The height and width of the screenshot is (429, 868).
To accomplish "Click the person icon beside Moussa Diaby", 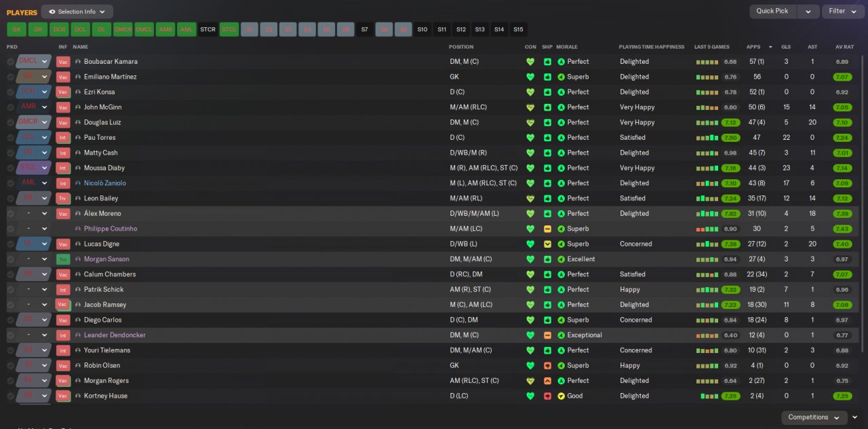I will click(x=78, y=168).
